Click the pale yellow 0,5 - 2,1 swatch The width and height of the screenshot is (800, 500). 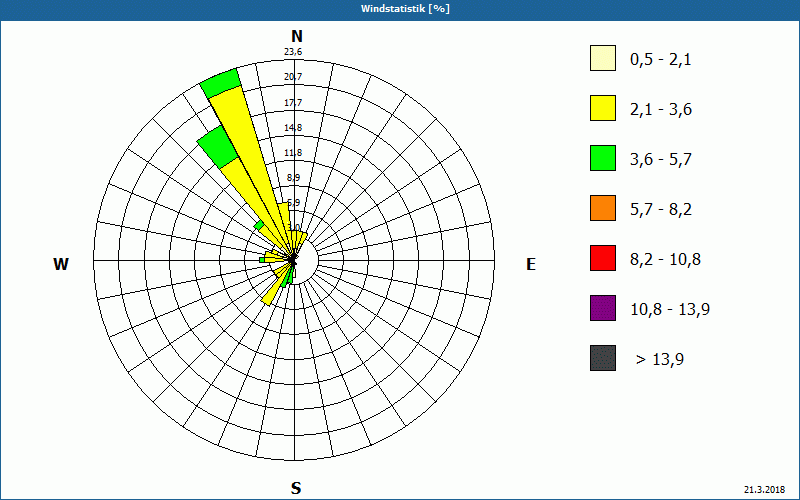point(603,58)
